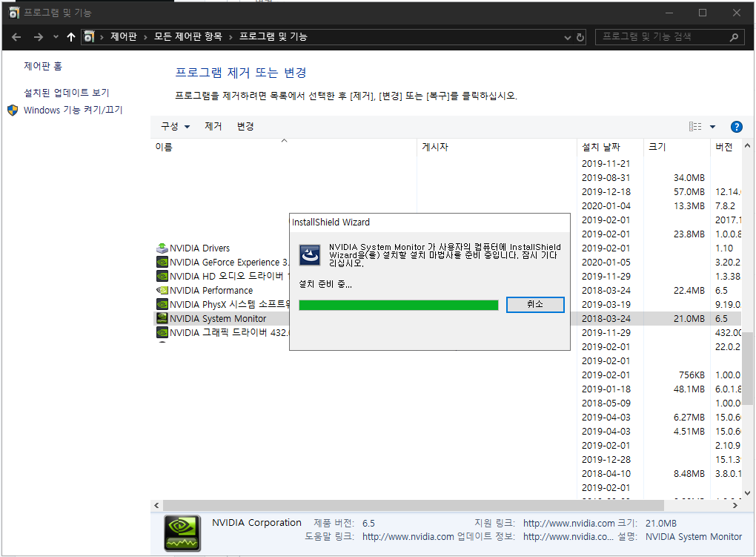
Task: Open the 업데이트 정보 nvidia URL
Action: click(568, 537)
